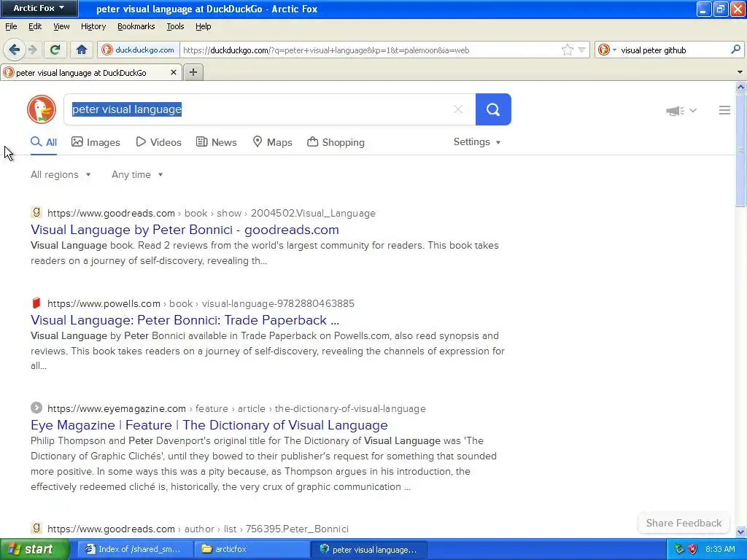
Task: Open a new tab with the plus button
Action: coord(193,72)
